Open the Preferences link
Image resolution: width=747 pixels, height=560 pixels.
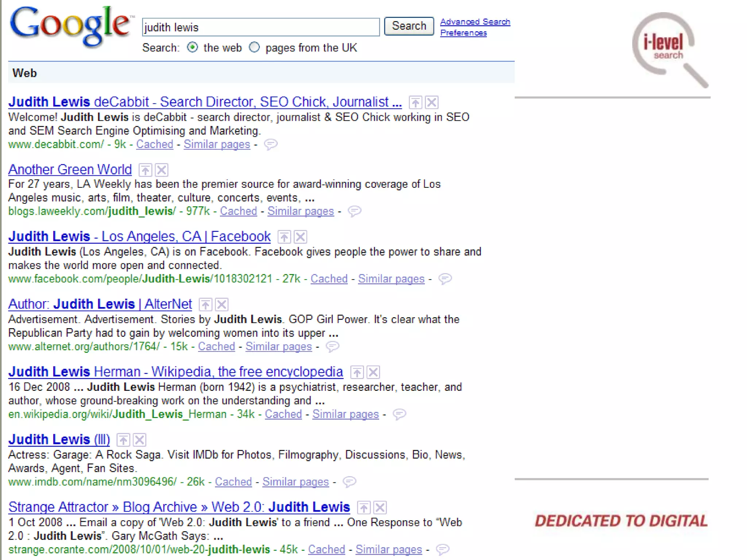pos(463,33)
